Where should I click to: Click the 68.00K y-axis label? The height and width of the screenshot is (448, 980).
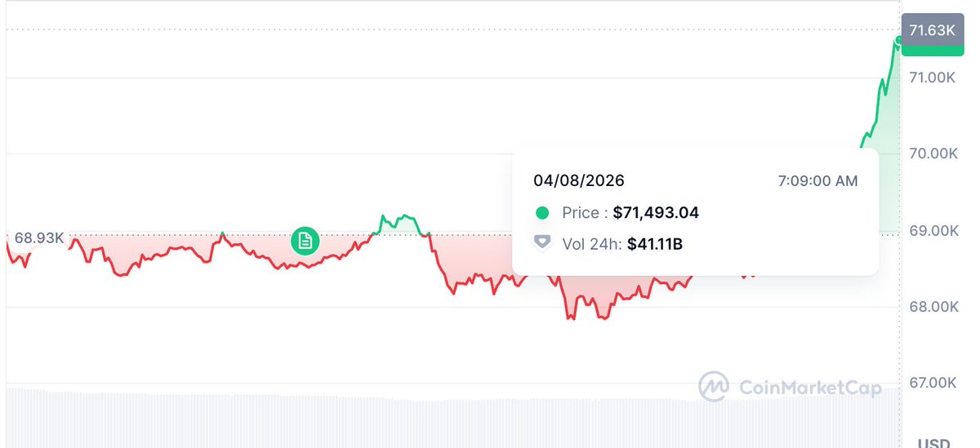pos(932,307)
